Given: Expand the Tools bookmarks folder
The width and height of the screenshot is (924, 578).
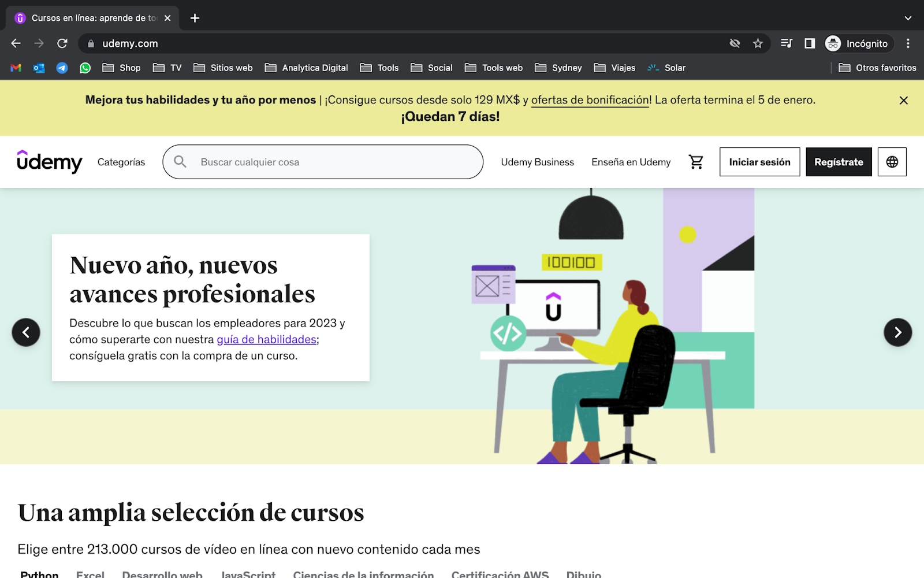Looking at the screenshot, I should [x=379, y=68].
